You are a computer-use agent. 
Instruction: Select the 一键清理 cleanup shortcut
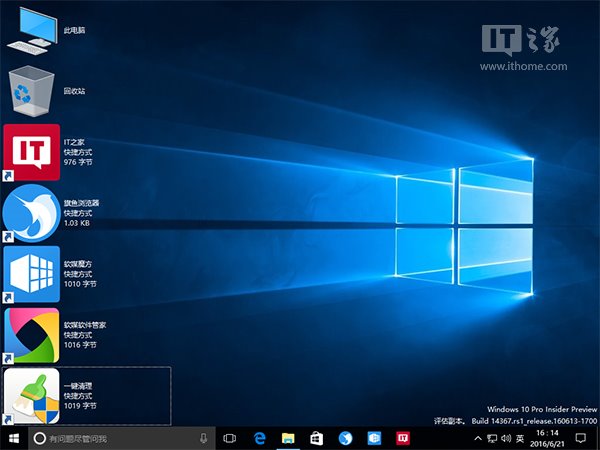[x=31, y=395]
